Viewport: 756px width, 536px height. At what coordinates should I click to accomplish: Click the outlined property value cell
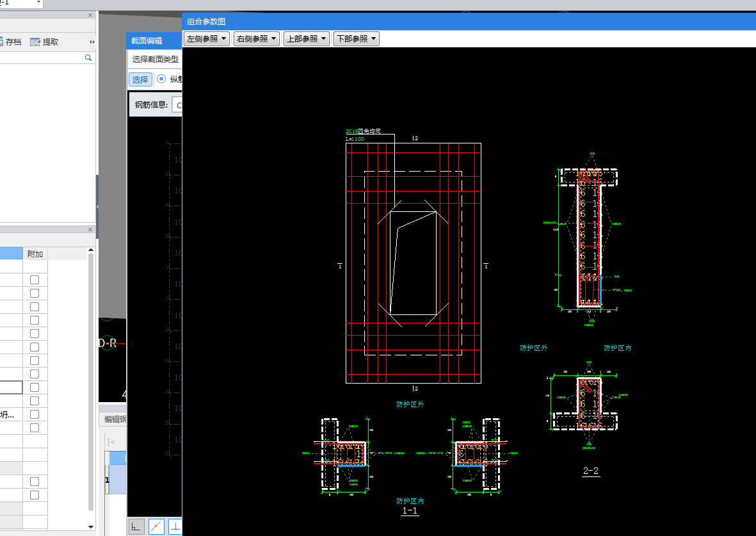click(x=11, y=387)
